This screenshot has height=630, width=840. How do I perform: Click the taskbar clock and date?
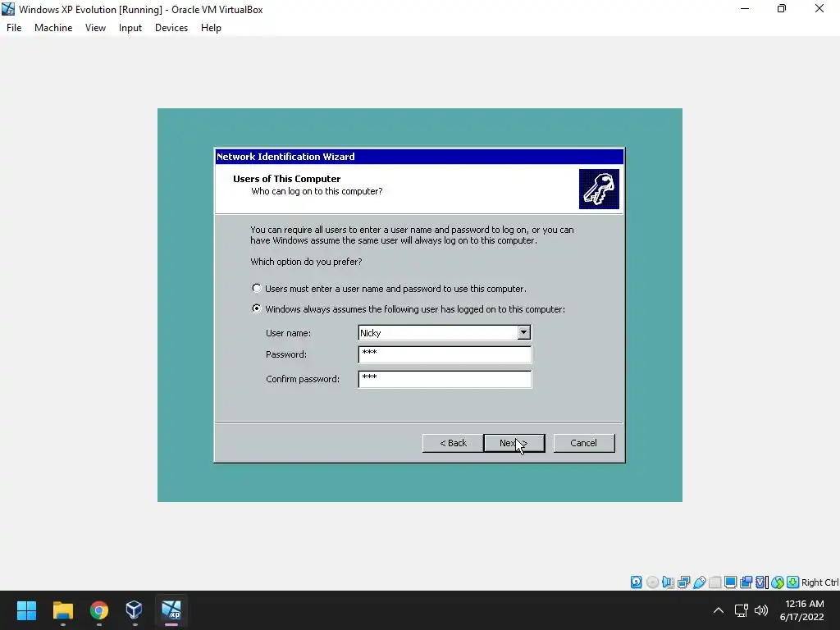[801, 610]
